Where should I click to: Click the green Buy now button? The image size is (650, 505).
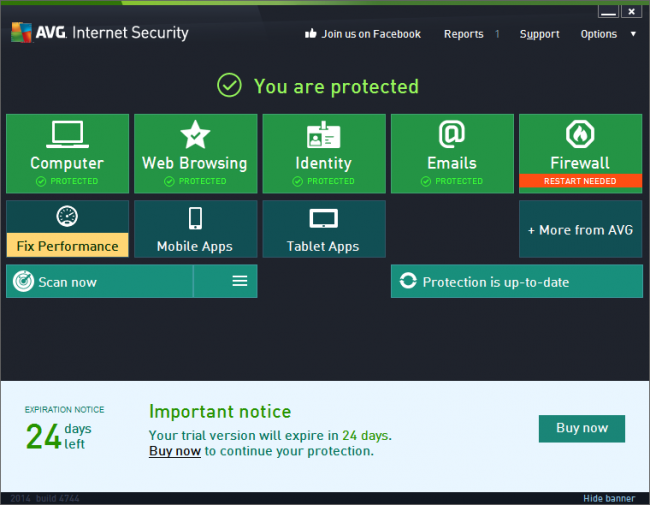[581, 428]
